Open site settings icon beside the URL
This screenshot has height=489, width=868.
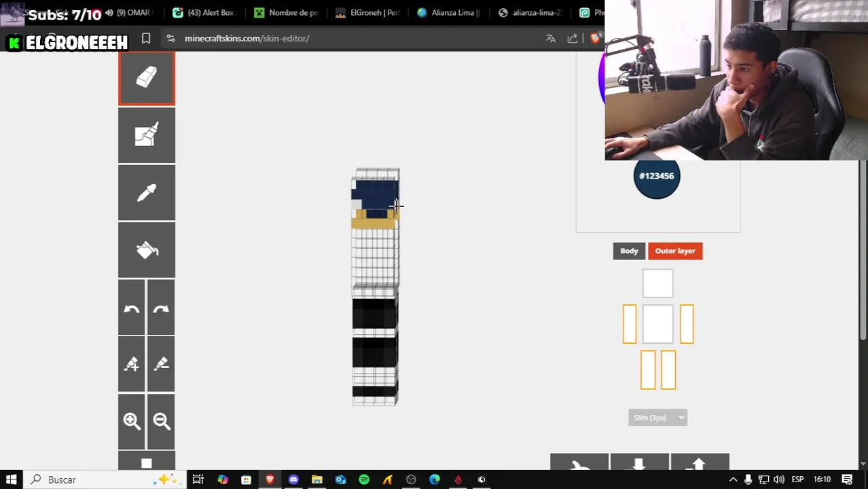click(170, 39)
